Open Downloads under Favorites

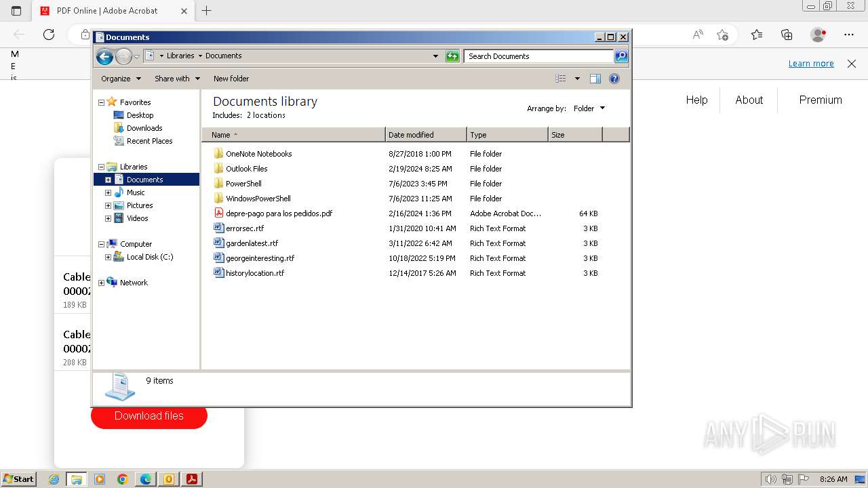144,128
